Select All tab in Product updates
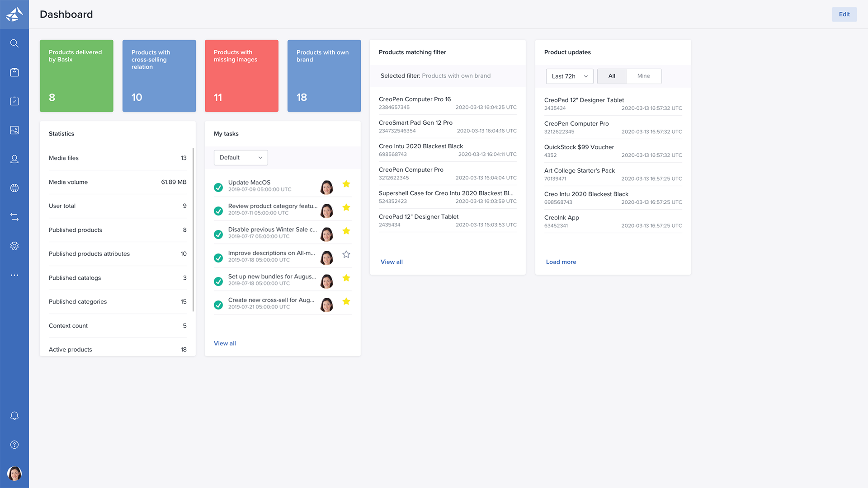 click(x=612, y=76)
